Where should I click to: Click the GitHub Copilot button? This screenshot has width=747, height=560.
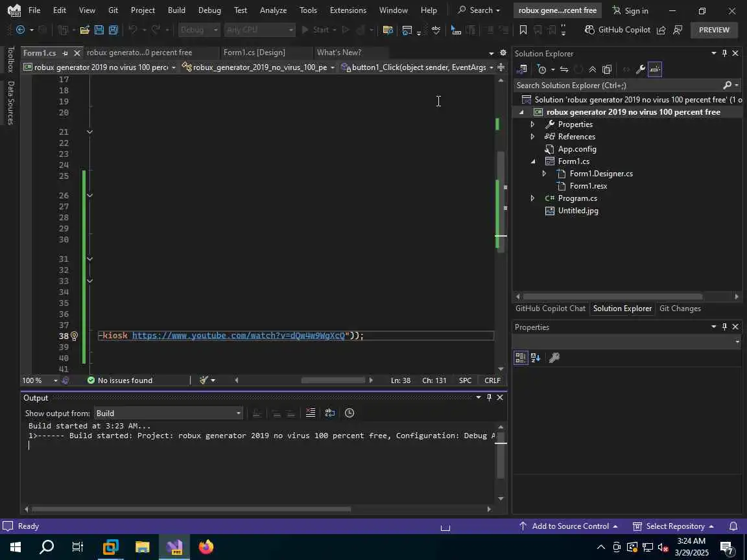pyautogui.click(x=617, y=30)
